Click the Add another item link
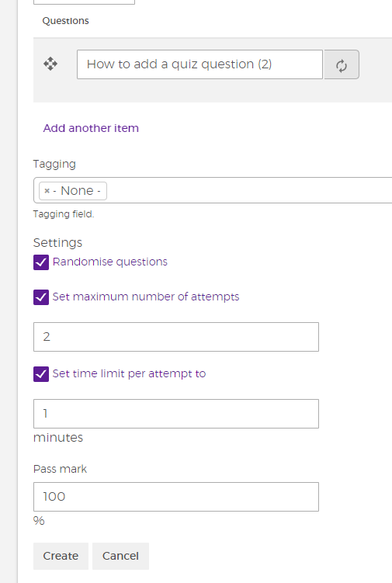 [x=91, y=128]
